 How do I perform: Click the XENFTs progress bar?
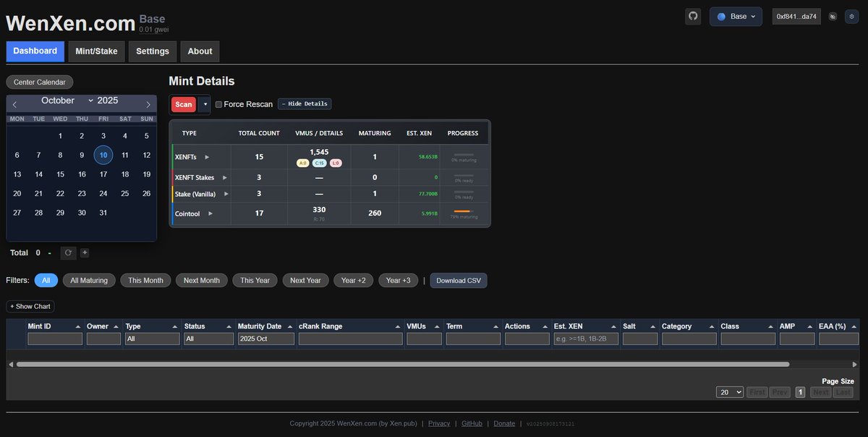click(464, 155)
